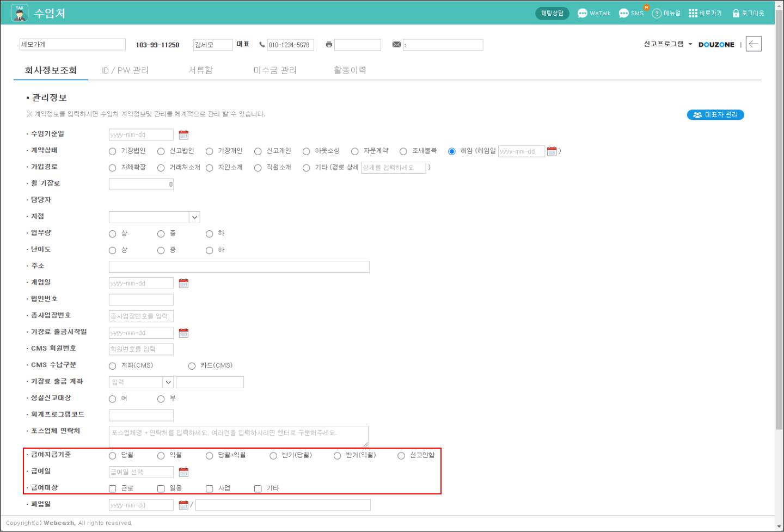Open 바로가기 grid shortcut menu
Screen dimensions: 784x532
[x=693, y=13]
